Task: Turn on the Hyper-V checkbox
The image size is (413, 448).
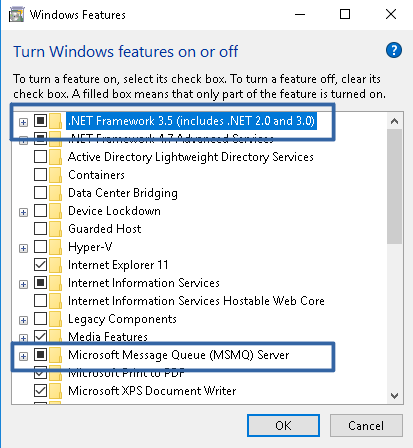Action: click(40, 246)
